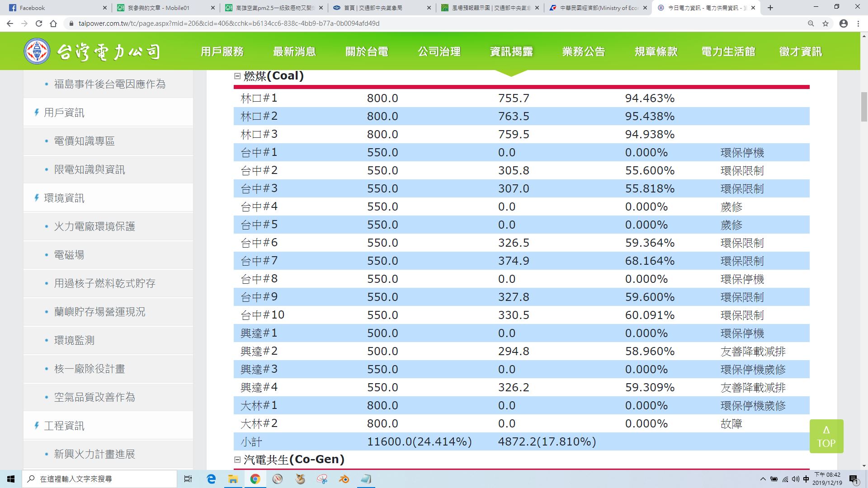Go back to the previous page
Image resolution: width=868 pixels, height=488 pixels.
tap(10, 23)
